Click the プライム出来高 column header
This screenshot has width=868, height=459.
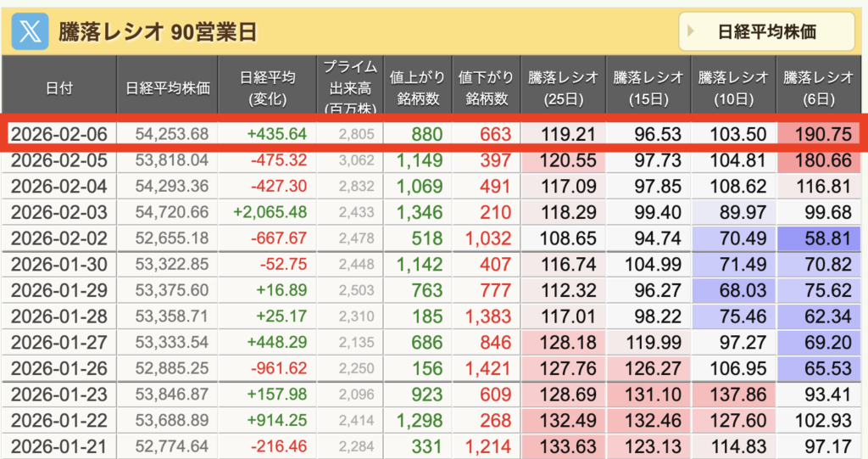click(349, 87)
